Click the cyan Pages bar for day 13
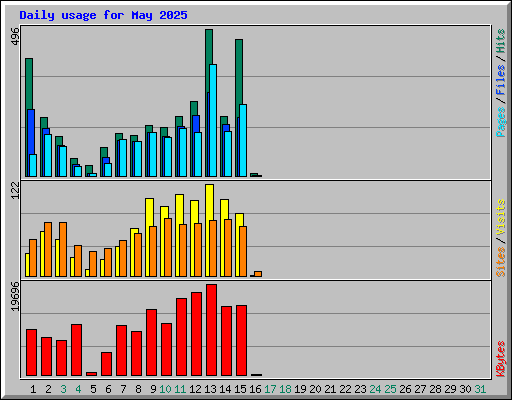This screenshot has height=400, width=512. [x=213, y=120]
